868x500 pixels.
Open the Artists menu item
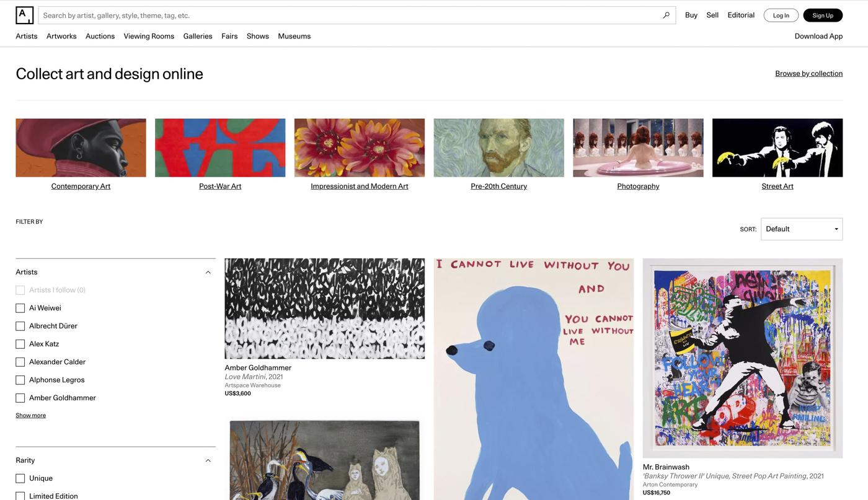click(x=27, y=36)
